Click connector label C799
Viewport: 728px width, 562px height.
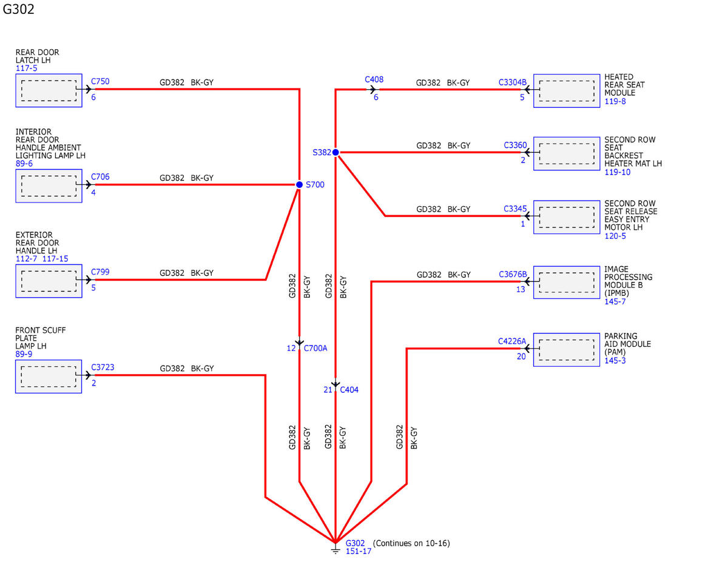(100, 272)
